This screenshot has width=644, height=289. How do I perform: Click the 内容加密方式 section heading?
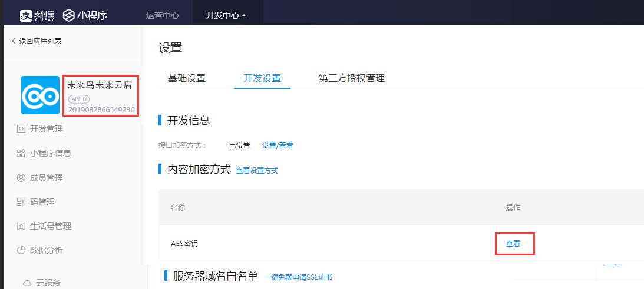click(x=200, y=169)
